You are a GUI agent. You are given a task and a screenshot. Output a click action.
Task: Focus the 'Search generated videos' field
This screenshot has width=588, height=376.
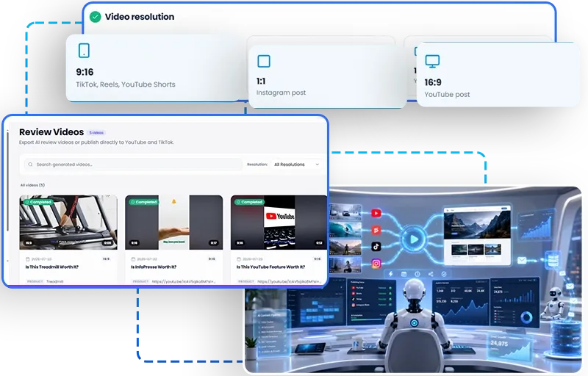pos(134,164)
